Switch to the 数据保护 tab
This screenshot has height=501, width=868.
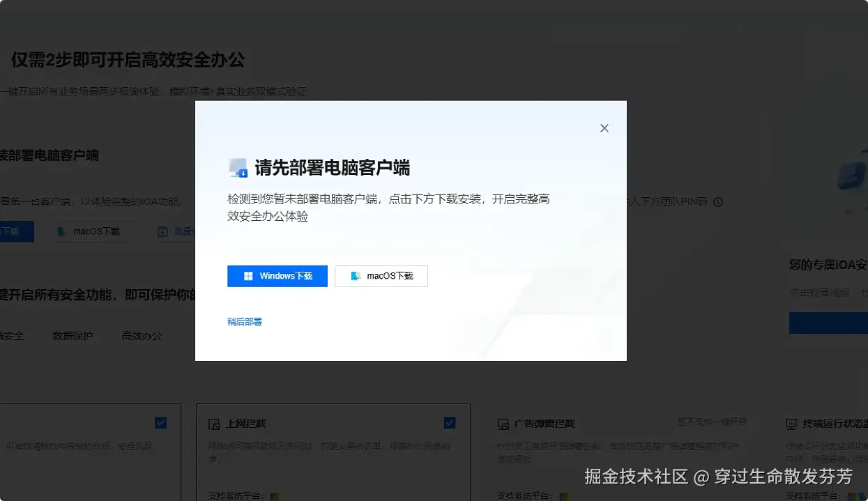click(73, 335)
